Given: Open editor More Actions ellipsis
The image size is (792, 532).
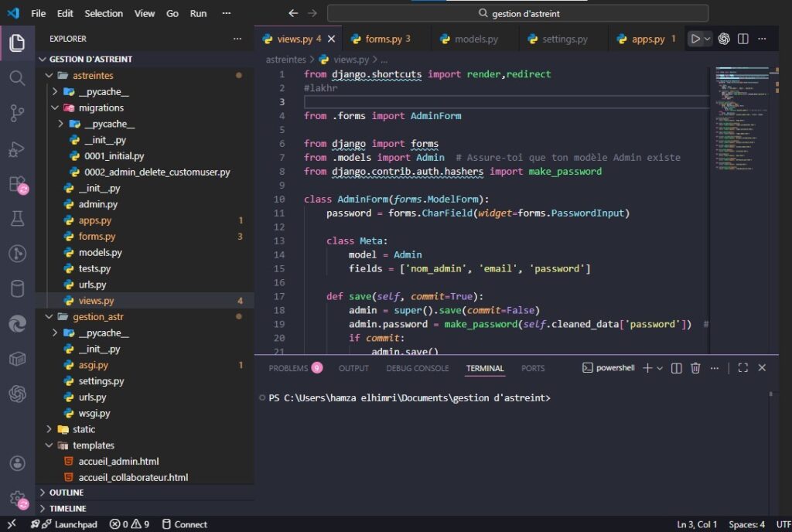Looking at the screenshot, I should [762, 39].
